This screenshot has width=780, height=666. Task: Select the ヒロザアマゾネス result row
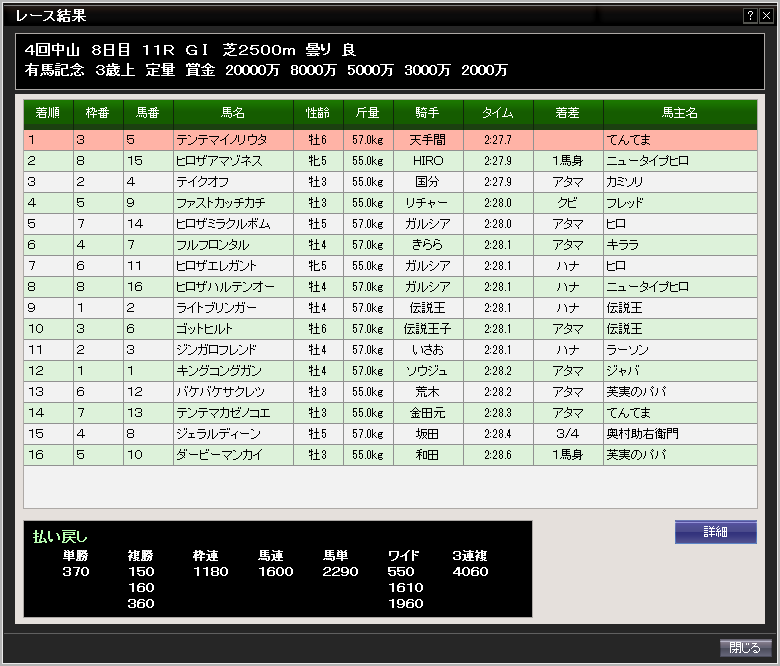pyautogui.click(x=219, y=161)
